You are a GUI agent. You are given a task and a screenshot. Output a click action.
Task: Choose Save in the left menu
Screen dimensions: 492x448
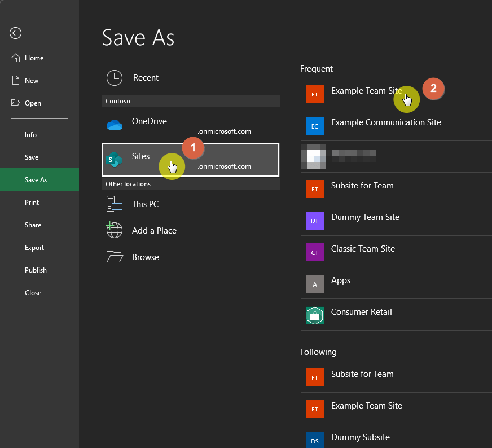[39, 157]
